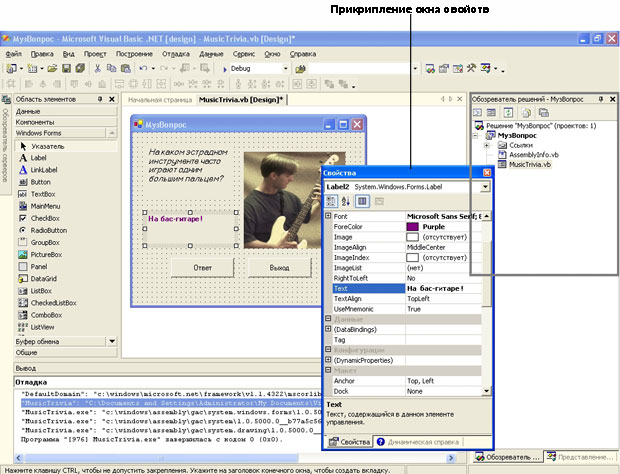This screenshot has width=620, height=474.
Task: Switch to the Начальная страница tab
Action: point(158,100)
